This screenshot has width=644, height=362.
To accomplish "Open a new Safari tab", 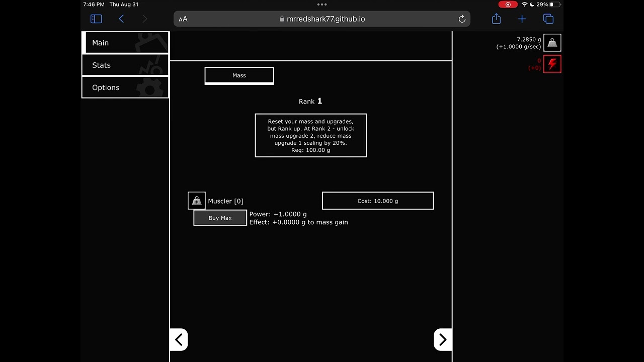I will point(522,19).
